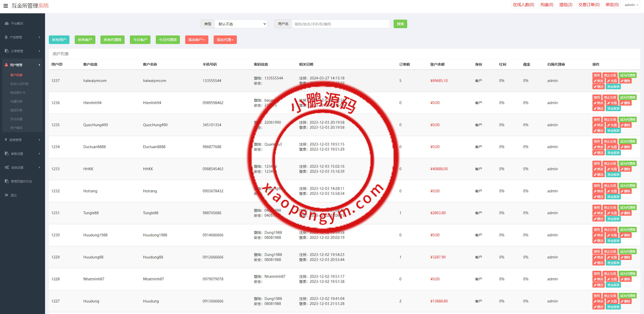Click the 提现(2) withdrawal notification
This screenshot has width=644, height=314.
pyautogui.click(x=565, y=5)
